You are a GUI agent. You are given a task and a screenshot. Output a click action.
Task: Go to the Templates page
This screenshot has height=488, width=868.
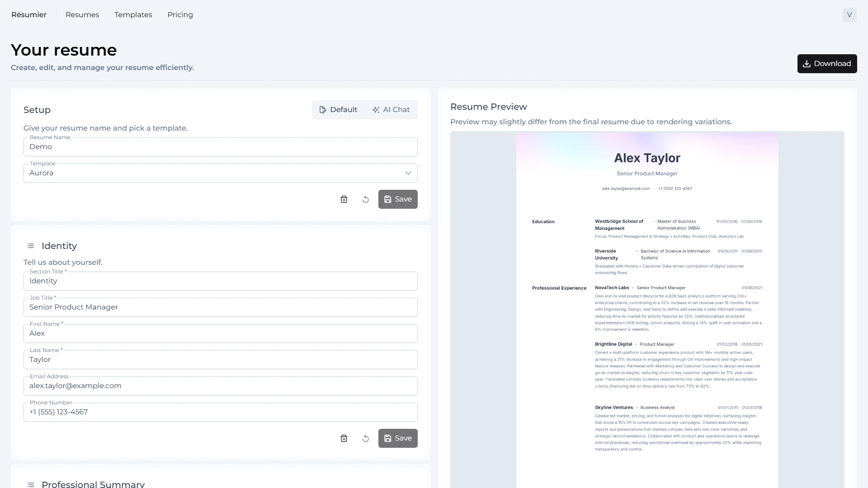133,15
